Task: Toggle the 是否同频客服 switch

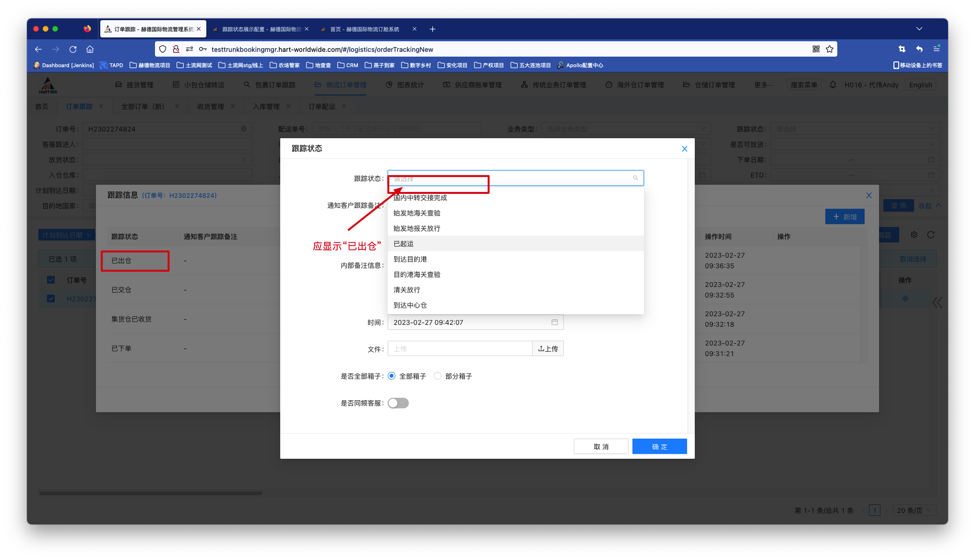Action: [398, 403]
